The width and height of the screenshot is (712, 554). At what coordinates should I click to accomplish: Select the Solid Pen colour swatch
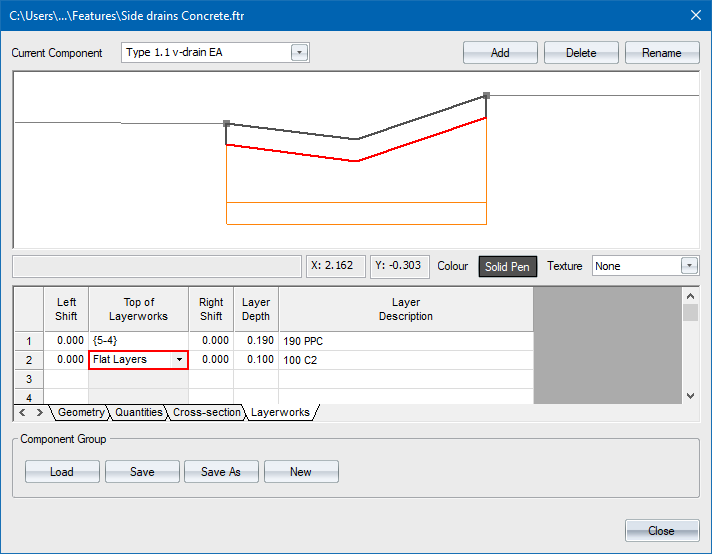(508, 266)
